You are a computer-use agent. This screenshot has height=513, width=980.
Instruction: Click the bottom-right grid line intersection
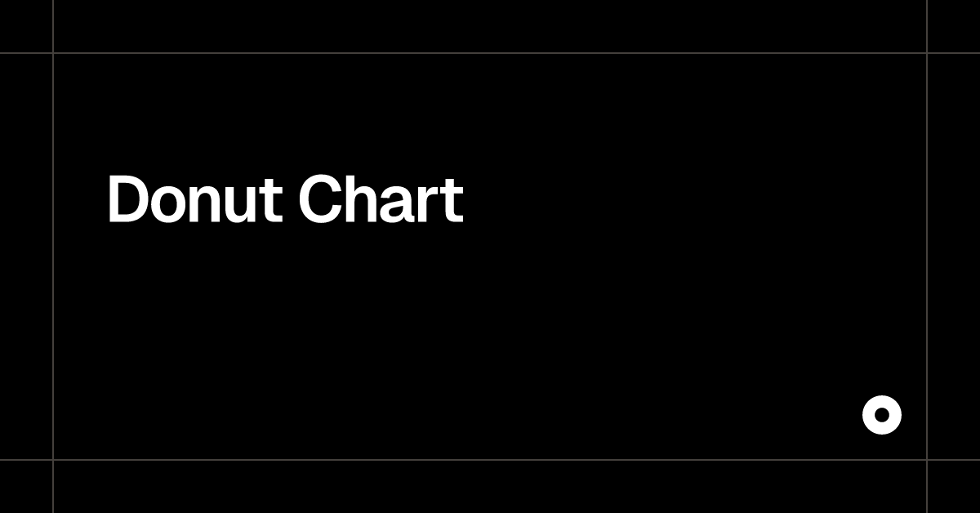(x=927, y=460)
